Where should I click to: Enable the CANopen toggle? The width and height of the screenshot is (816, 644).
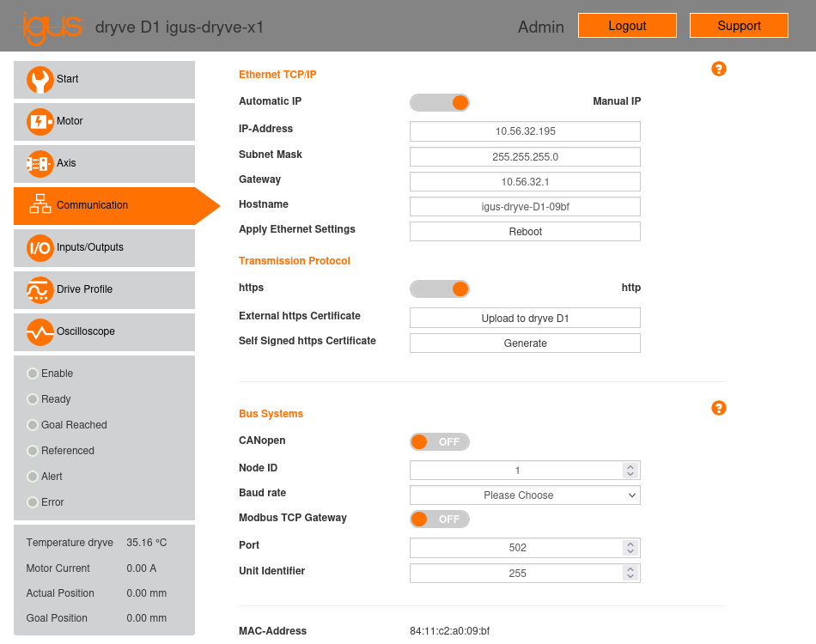point(440,442)
